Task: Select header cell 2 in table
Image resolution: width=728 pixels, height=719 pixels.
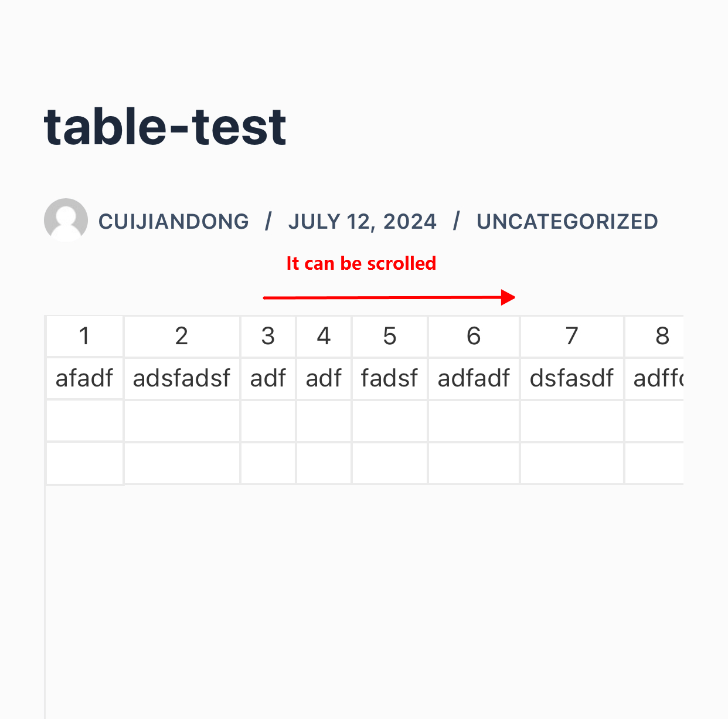Action: 182,337
